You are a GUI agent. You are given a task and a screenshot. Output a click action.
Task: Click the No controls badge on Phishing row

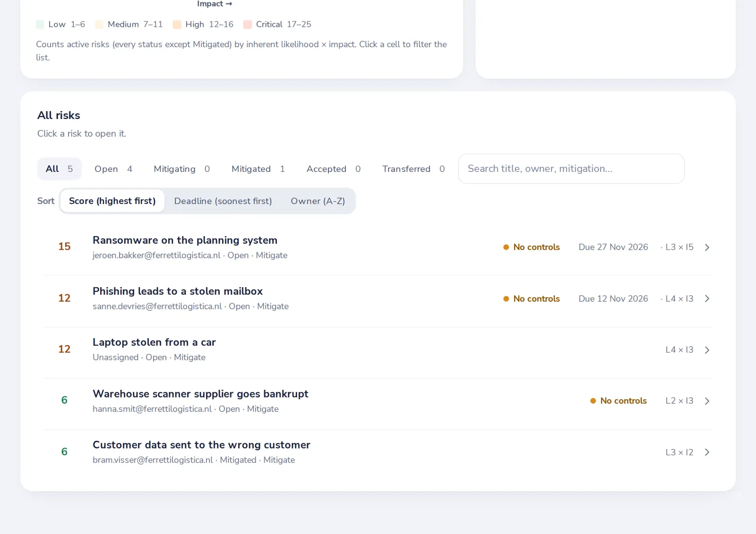(x=532, y=298)
